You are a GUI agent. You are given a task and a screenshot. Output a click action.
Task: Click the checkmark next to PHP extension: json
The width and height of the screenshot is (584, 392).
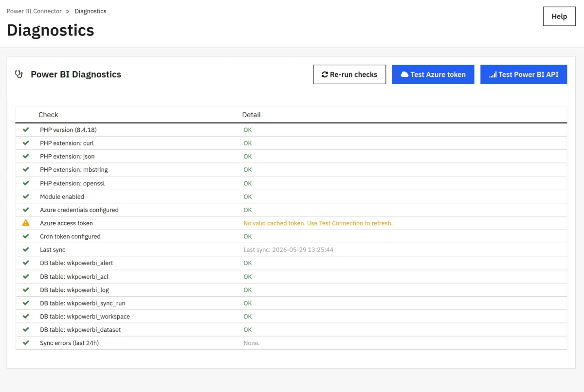tap(26, 156)
